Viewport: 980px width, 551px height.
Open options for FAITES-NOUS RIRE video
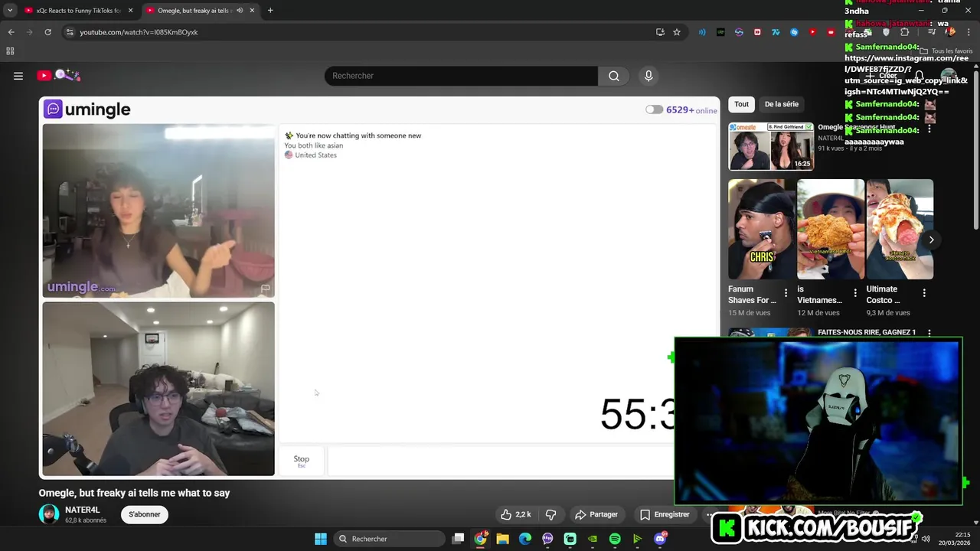click(929, 333)
